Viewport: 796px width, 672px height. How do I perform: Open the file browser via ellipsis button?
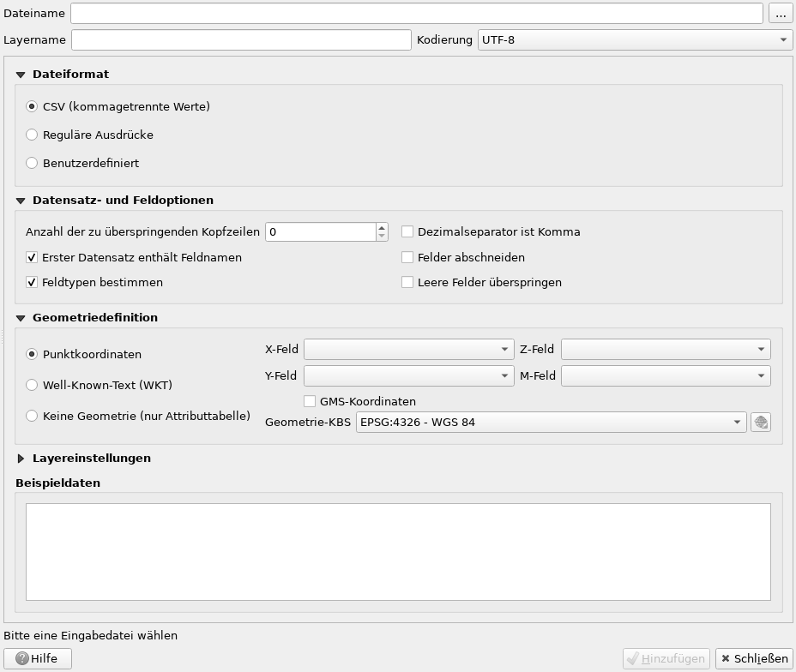(781, 14)
